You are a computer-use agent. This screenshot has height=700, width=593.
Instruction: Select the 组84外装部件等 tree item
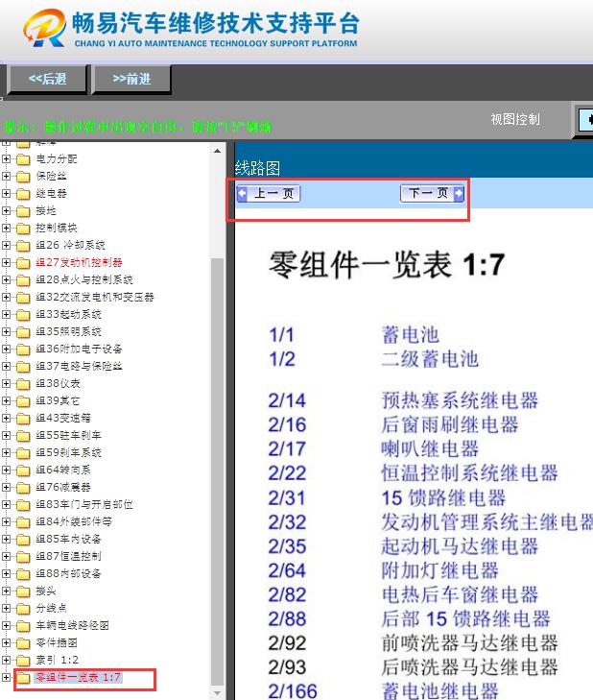(74, 521)
